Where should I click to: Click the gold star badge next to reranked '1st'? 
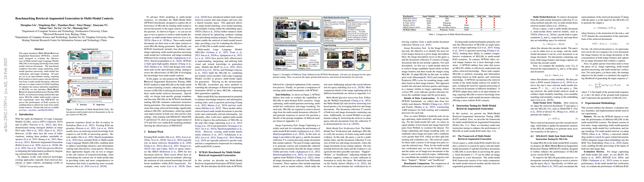point(360,52)
